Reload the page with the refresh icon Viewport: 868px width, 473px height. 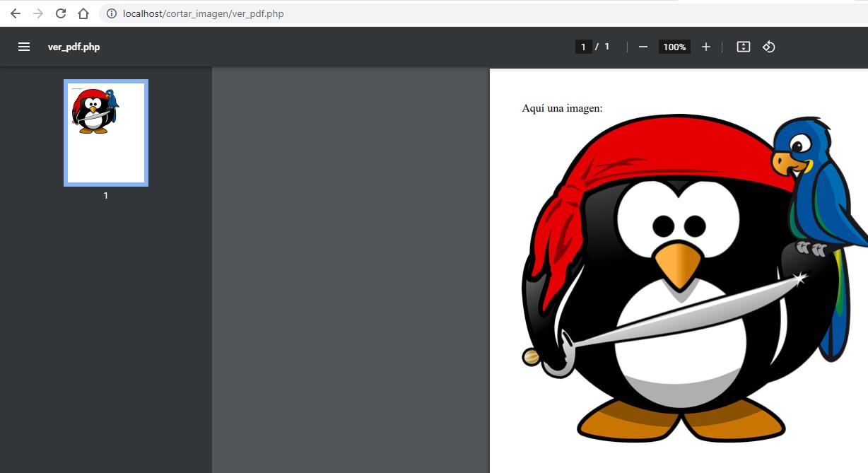tap(61, 13)
